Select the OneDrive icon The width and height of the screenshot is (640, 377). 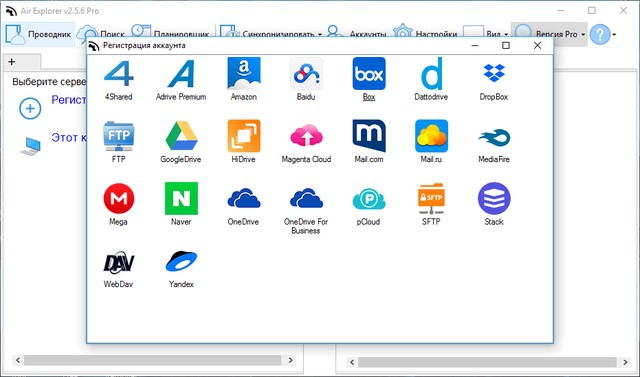pyautogui.click(x=244, y=198)
